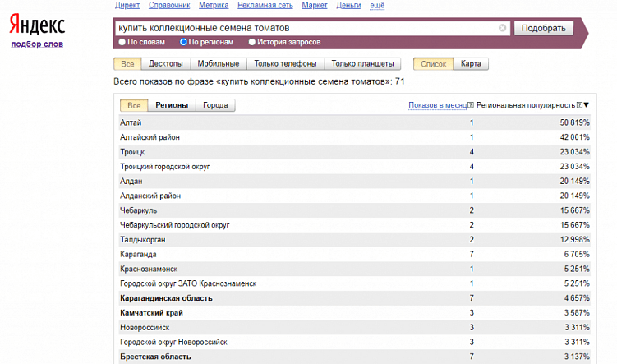
Task: Select the Карагандинская область row
Action: (x=355, y=298)
